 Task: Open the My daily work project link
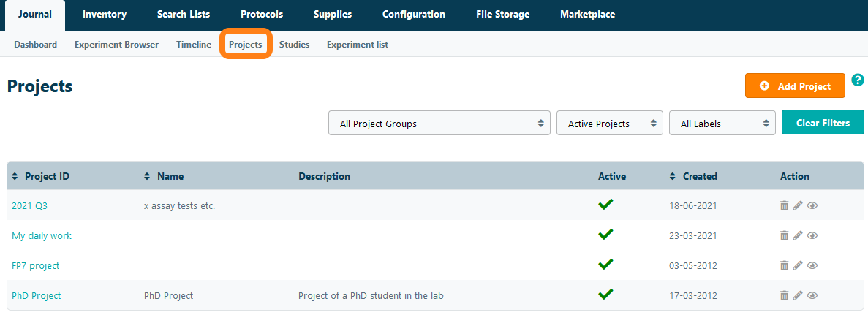tap(42, 236)
